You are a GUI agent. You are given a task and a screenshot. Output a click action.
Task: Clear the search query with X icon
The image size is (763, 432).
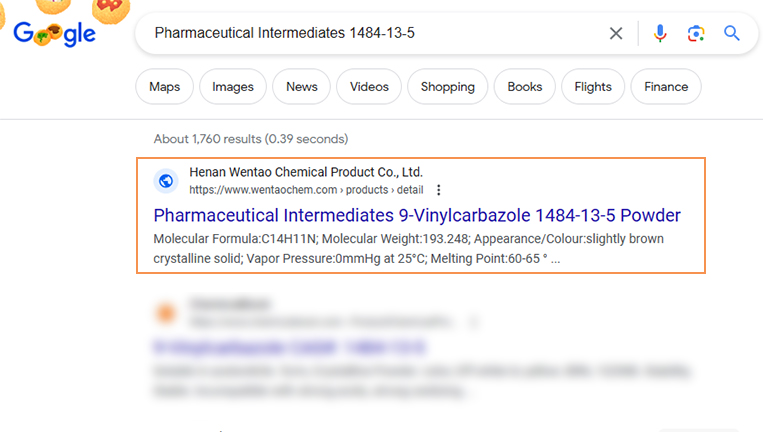(x=616, y=34)
